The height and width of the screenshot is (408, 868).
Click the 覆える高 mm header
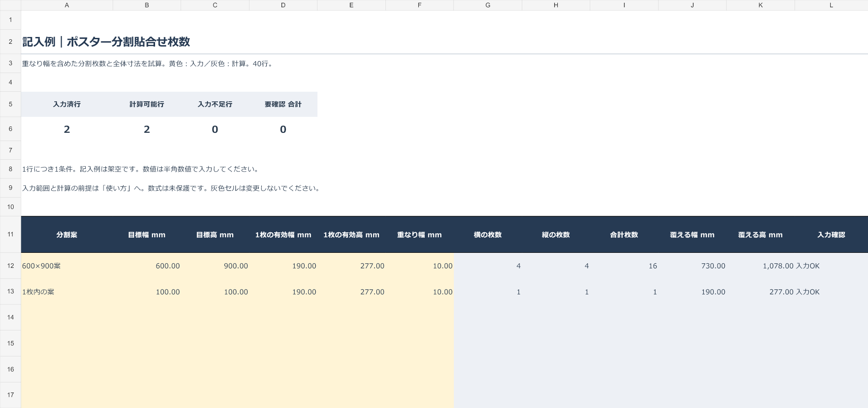[760, 235]
